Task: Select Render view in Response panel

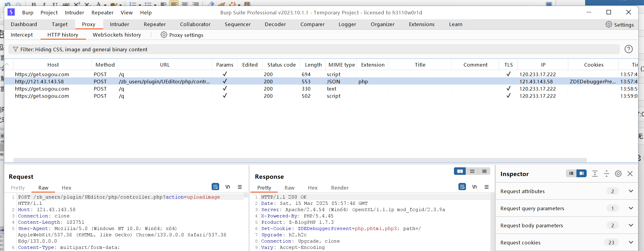Action: pos(340,188)
